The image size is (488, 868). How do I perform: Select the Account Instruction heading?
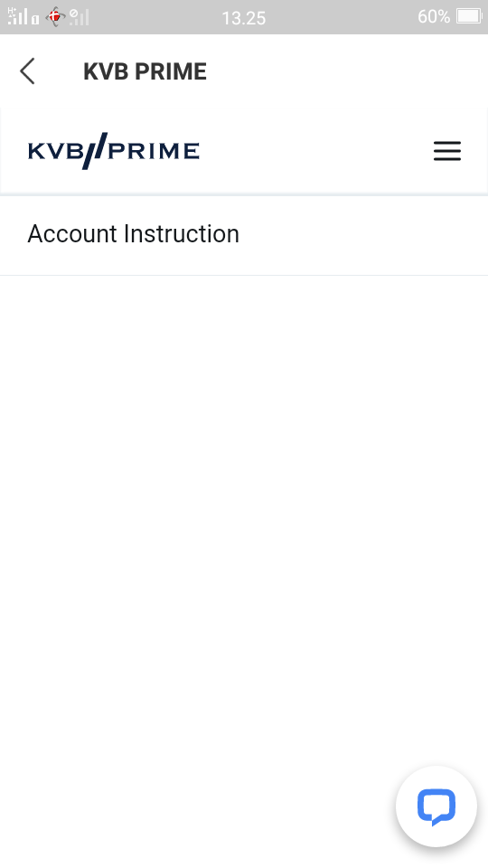(134, 233)
